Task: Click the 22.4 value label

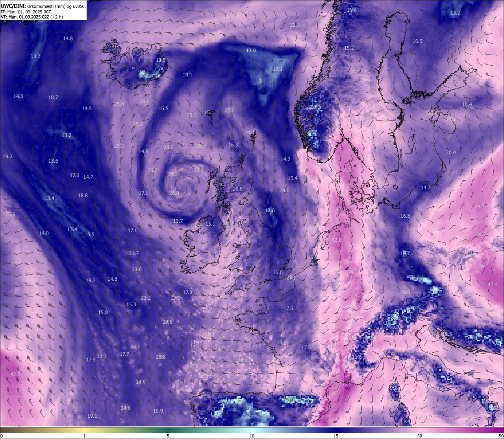Action: [x=236, y=343]
